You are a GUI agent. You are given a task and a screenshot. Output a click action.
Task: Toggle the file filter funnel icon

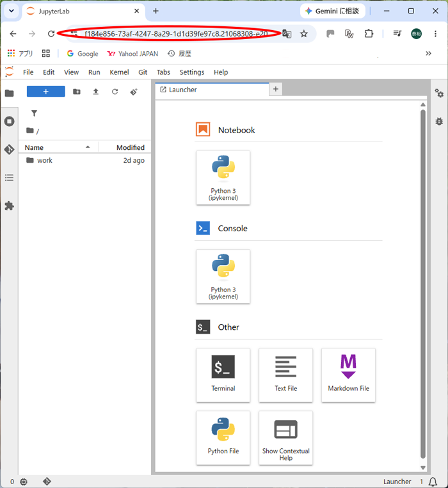tap(34, 113)
